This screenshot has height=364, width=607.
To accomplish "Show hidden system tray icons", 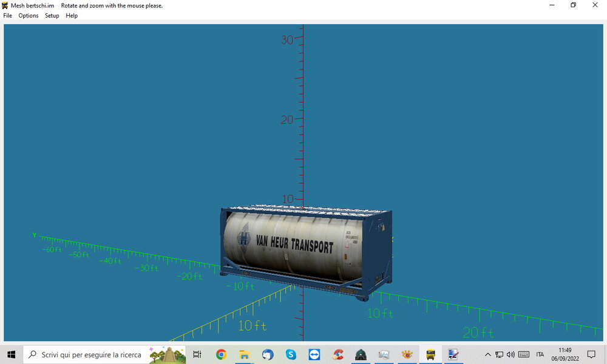I will (x=488, y=354).
